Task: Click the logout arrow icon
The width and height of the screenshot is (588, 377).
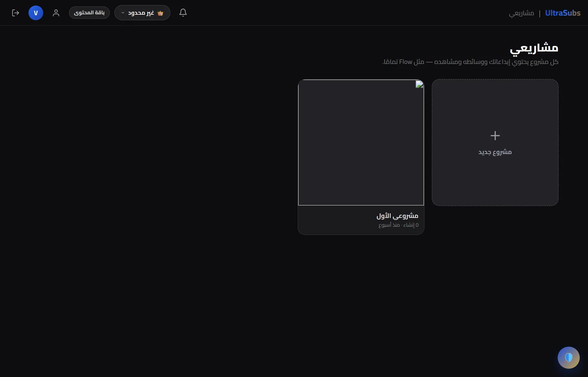Action: pos(16,13)
